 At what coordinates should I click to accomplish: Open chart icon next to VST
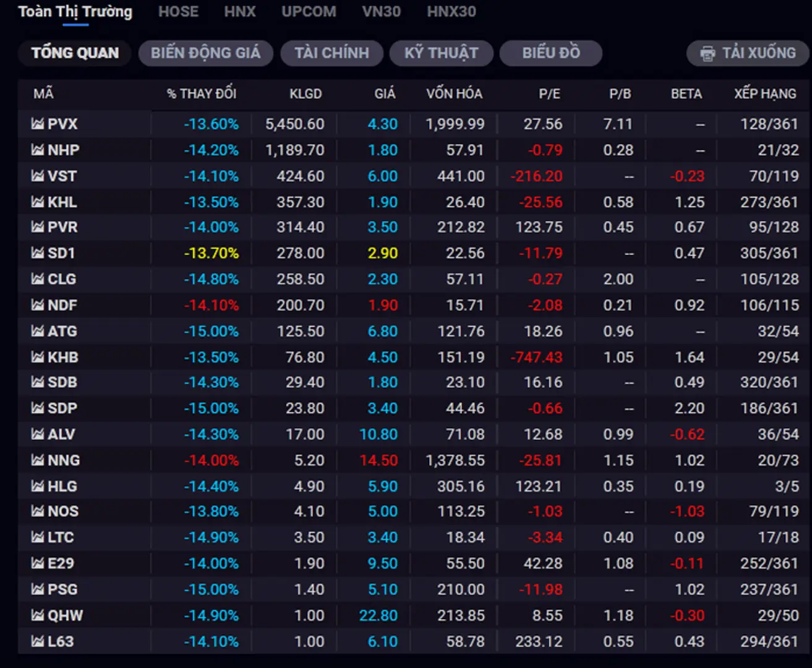coord(38,176)
